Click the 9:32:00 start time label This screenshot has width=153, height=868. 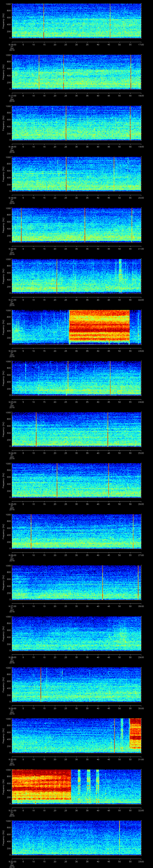tap(12, 861)
